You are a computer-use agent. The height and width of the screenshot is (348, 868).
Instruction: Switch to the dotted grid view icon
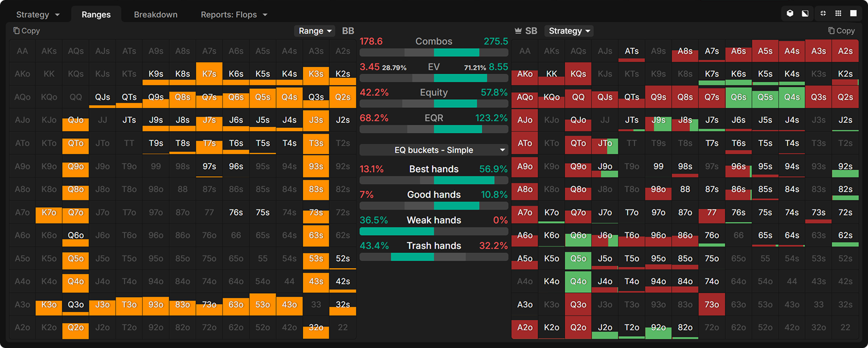point(838,14)
